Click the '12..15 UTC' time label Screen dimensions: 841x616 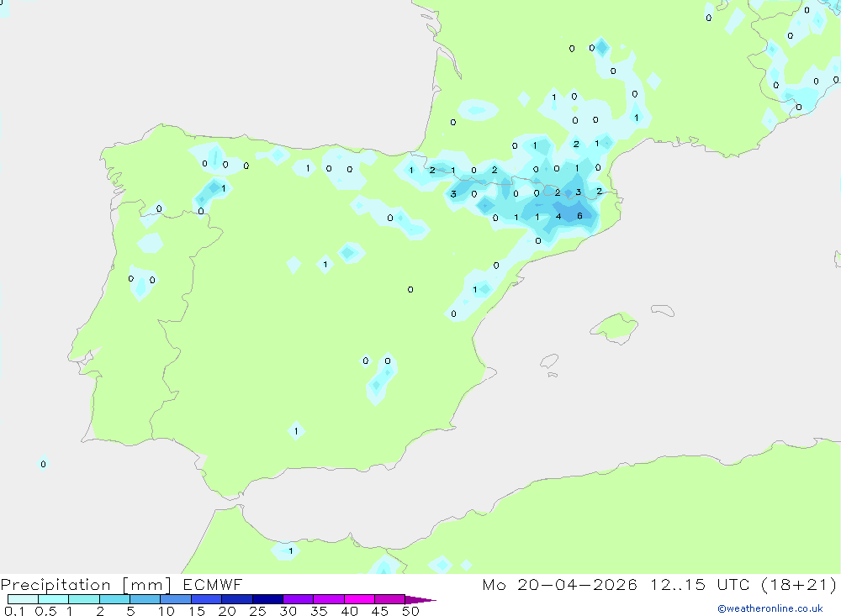700,584
